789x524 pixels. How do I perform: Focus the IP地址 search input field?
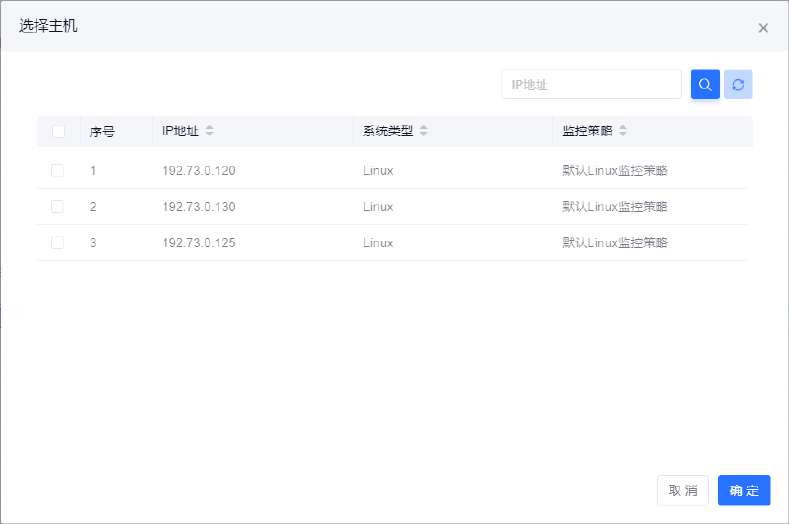point(591,85)
